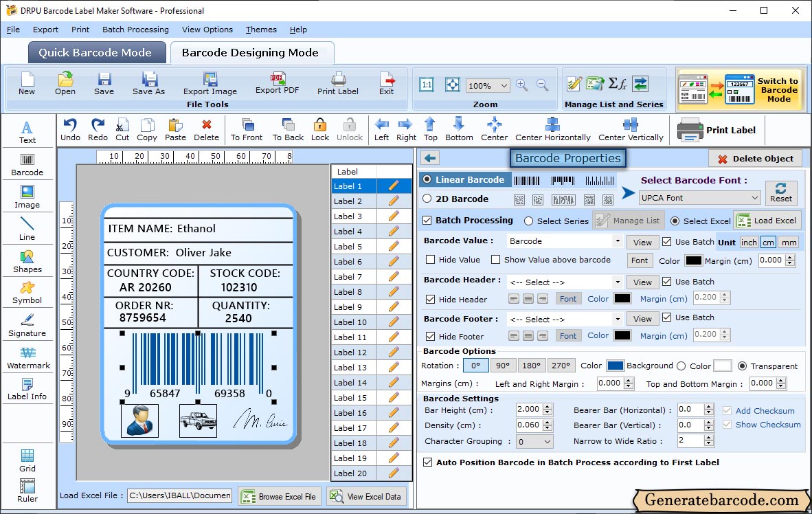Screen dimensions: 812x514
Task: Click the Zoom in magnifier icon
Action: pos(522,85)
